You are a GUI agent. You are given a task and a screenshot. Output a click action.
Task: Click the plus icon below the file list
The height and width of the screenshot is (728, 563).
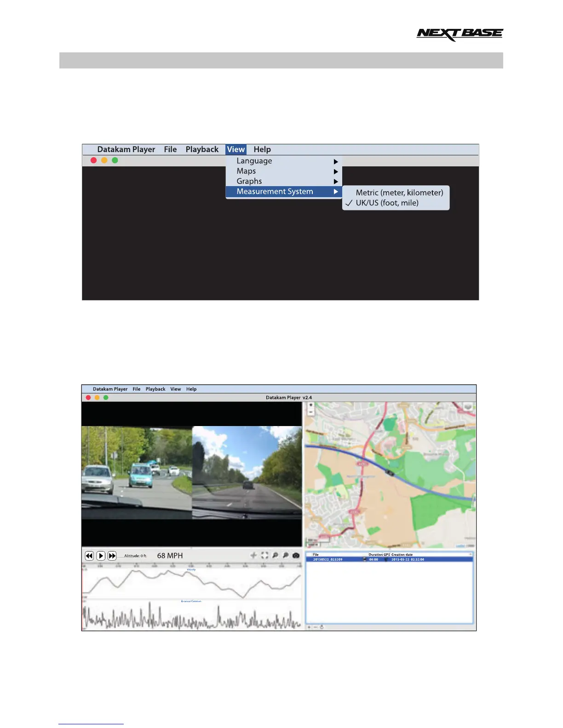[309, 627]
